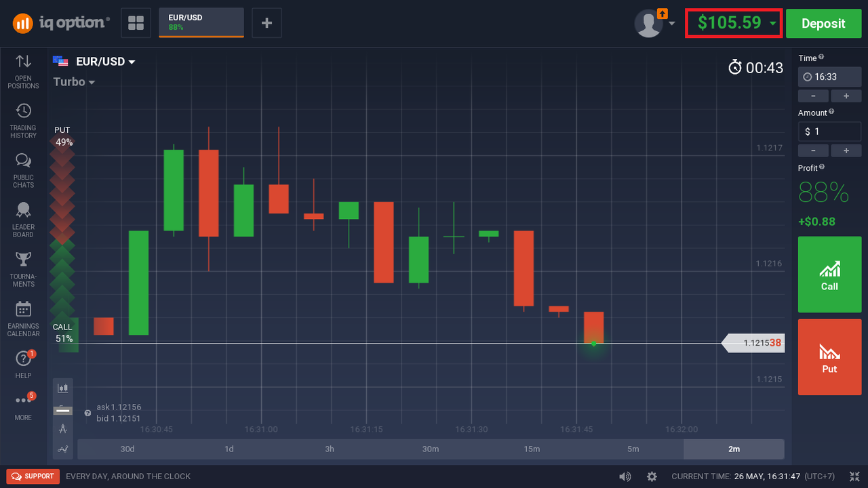Screen dimensions: 868x488
Task: Open the user profile avatar
Action: (648, 23)
